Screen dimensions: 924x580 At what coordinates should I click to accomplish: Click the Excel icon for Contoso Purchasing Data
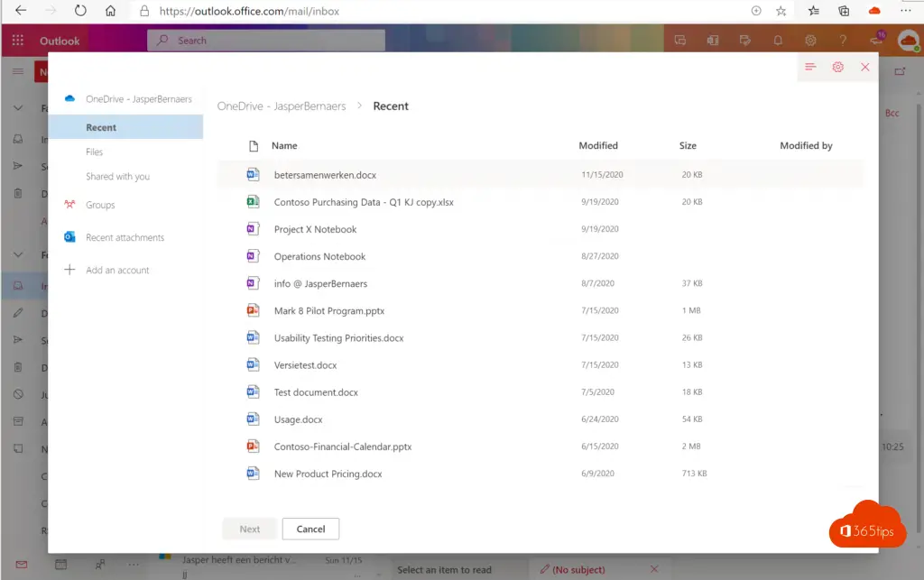click(x=253, y=202)
